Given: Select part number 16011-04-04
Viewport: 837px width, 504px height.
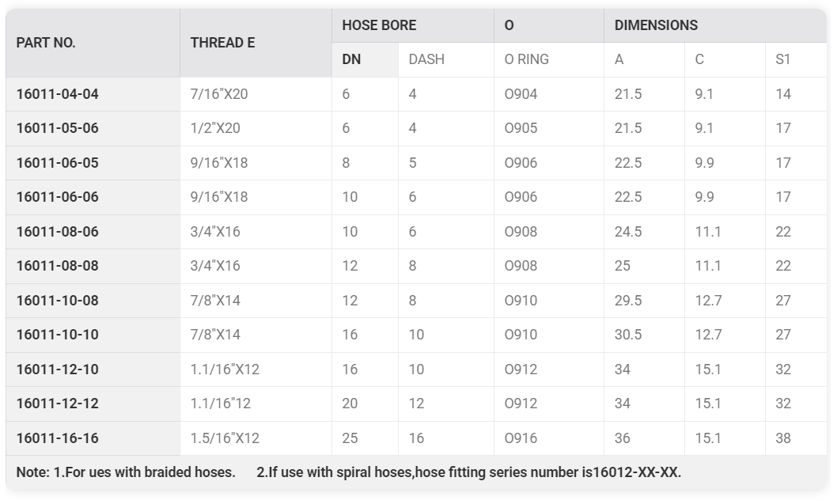Looking at the screenshot, I should 58,94.
